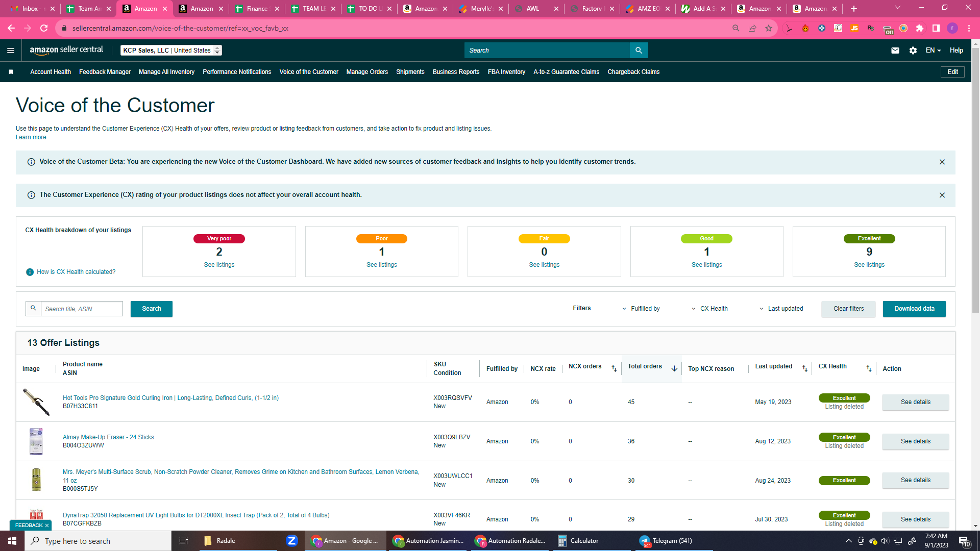Click Edit button in navigation bar
This screenshot has width=980, height=551.
point(952,72)
